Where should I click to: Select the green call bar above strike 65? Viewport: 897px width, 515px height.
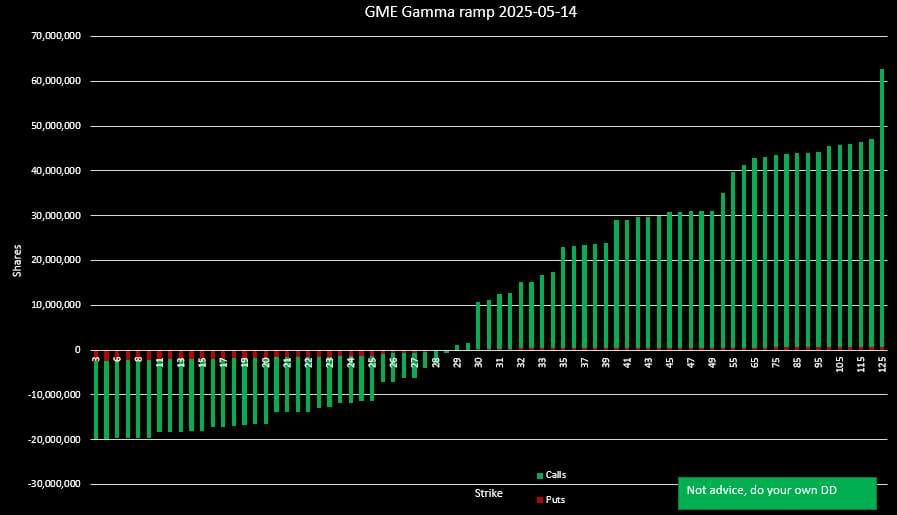[x=755, y=253]
